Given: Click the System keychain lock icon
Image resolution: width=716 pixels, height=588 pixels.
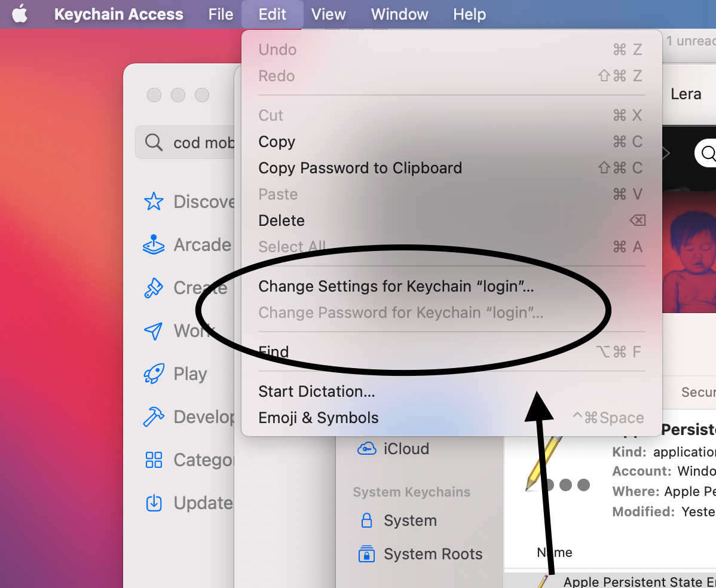Looking at the screenshot, I should pos(367,520).
